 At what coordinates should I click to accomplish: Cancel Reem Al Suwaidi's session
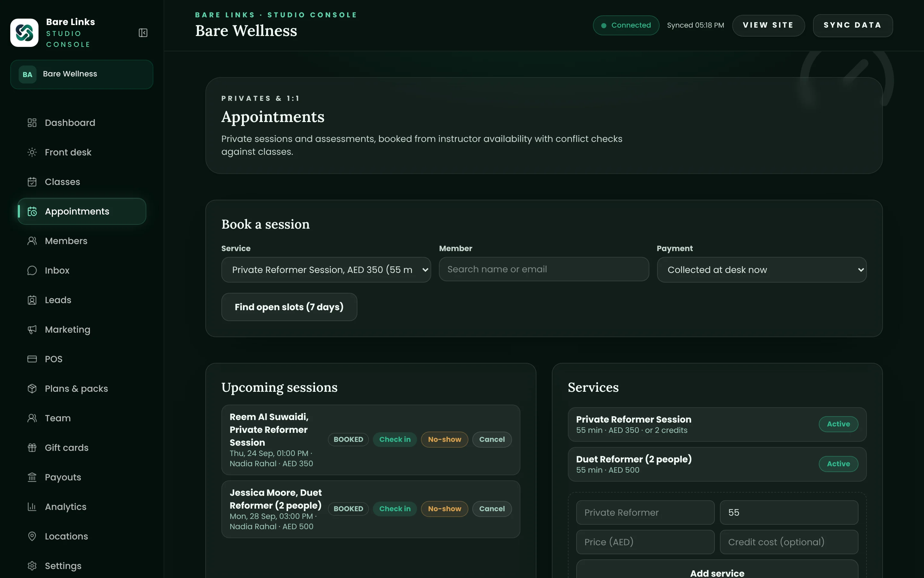click(x=492, y=440)
